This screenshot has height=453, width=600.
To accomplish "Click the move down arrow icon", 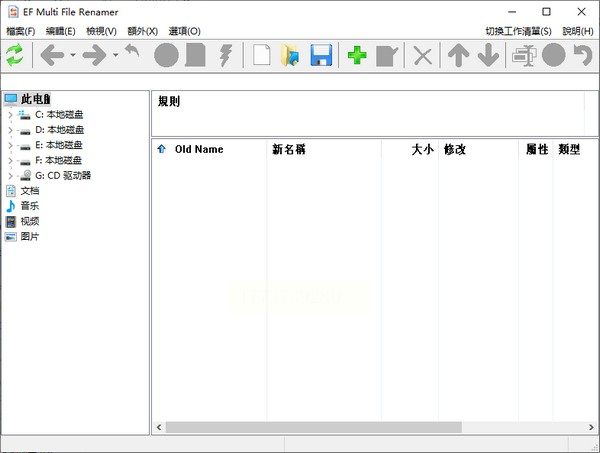I will click(x=488, y=55).
